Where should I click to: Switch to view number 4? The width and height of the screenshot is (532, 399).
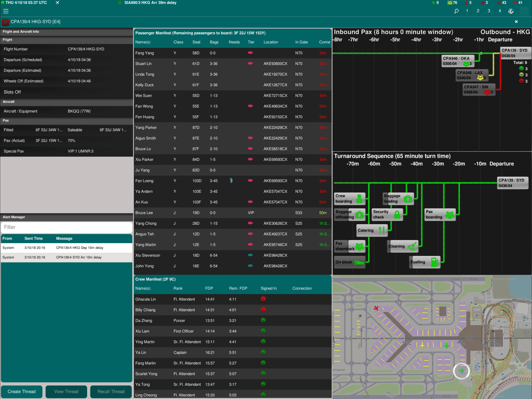pos(500,11)
